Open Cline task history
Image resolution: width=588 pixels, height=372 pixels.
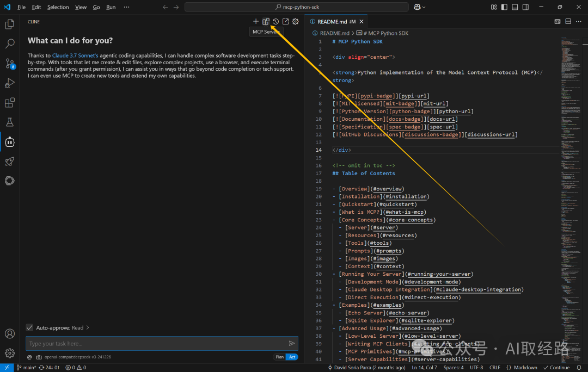pos(275,22)
